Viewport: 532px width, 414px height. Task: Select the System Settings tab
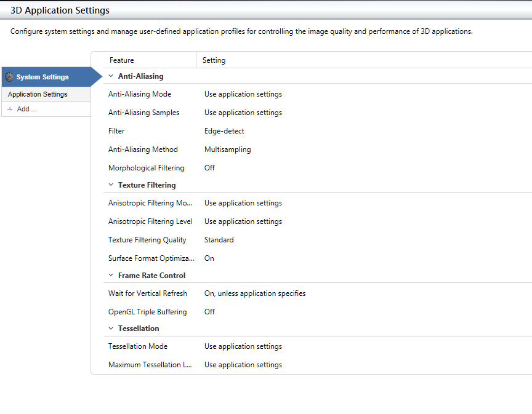[x=43, y=77]
